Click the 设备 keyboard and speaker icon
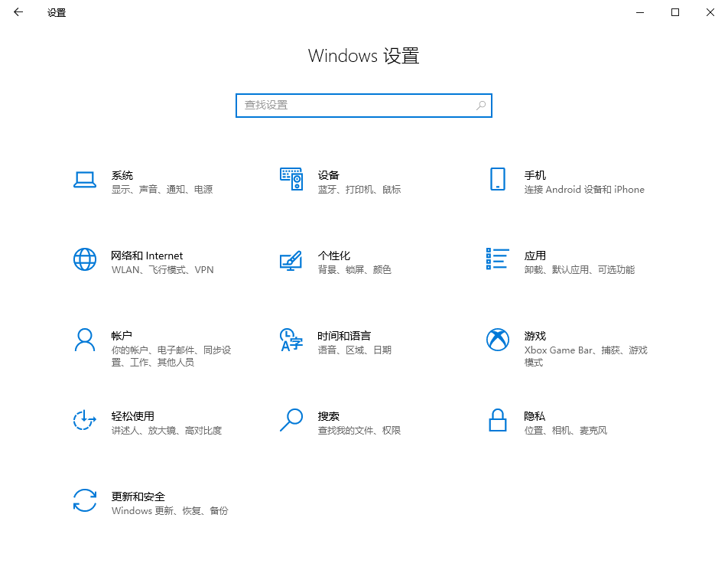The width and height of the screenshot is (728, 586). pos(291,179)
